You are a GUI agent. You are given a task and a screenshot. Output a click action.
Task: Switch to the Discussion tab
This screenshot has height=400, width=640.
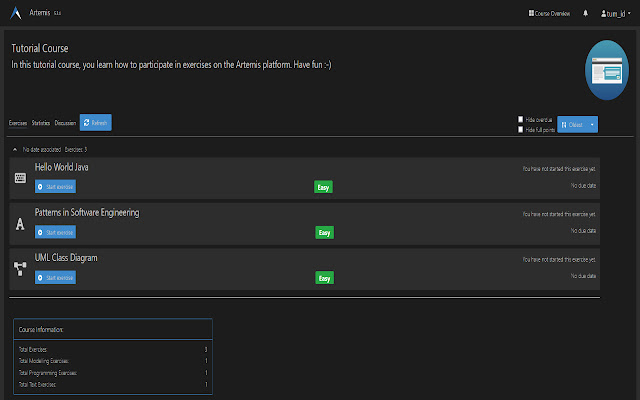click(x=65, y=123)
